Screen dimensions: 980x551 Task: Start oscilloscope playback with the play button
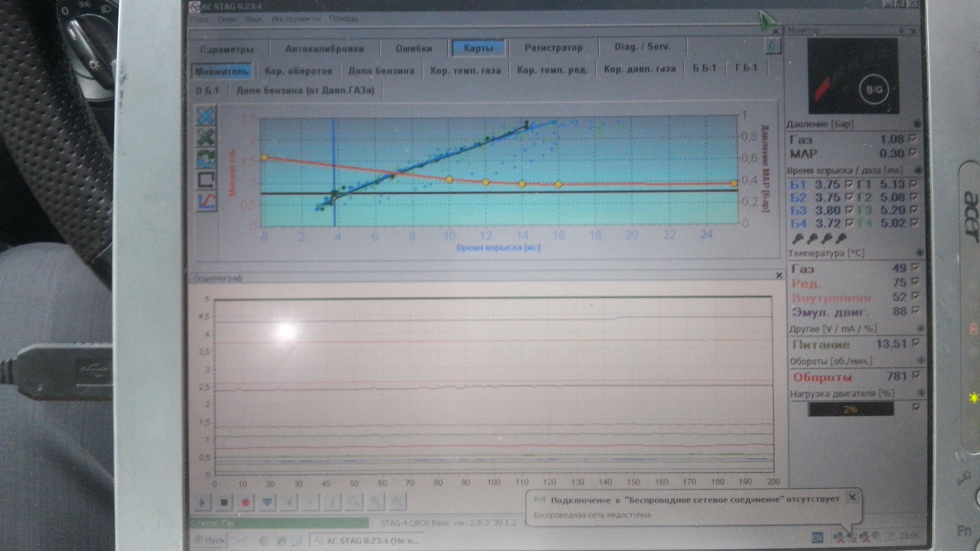pyautogui.click(x=202, y=502)
